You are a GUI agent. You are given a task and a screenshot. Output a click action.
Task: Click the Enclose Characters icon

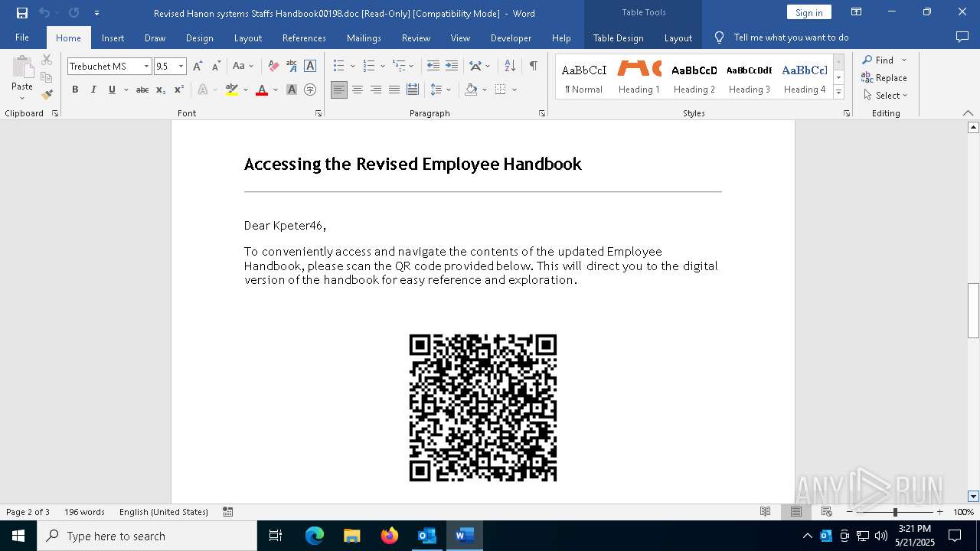click(x=310, y=90)
